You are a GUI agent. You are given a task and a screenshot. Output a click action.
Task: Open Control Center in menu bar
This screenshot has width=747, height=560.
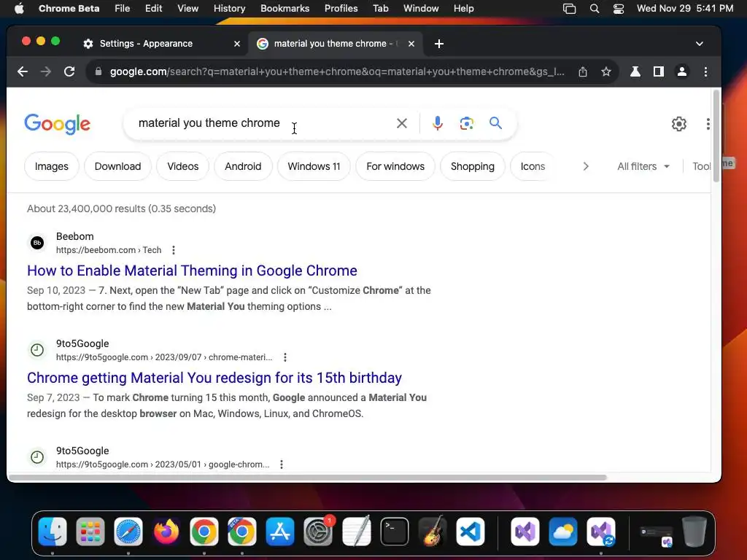point(619,9)
